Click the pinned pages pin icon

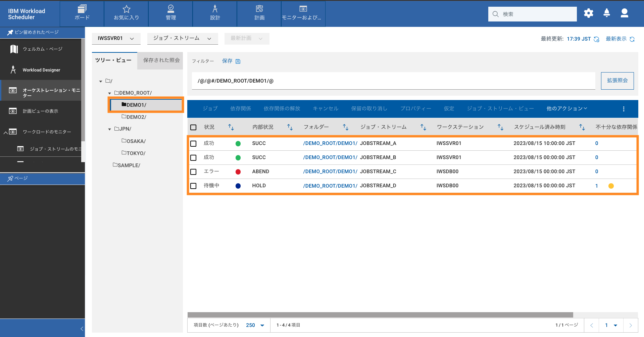click(10, 33)
